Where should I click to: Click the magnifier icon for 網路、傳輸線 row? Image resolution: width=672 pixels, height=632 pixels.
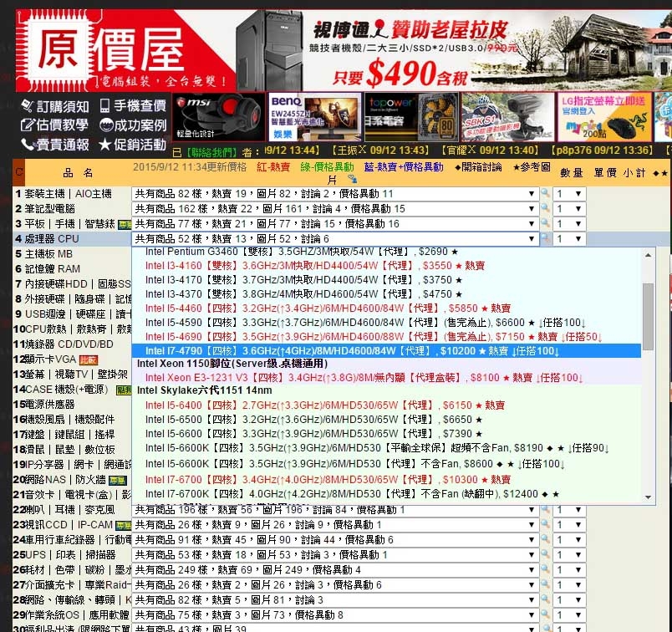(x=545, y=600)
